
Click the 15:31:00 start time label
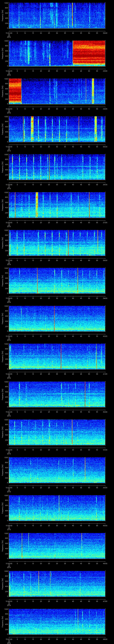9,33
